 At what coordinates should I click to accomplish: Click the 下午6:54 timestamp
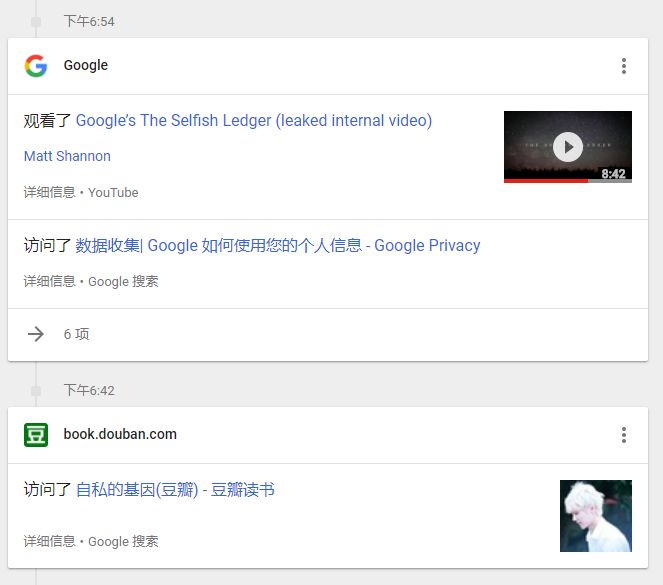pos(89,21)
